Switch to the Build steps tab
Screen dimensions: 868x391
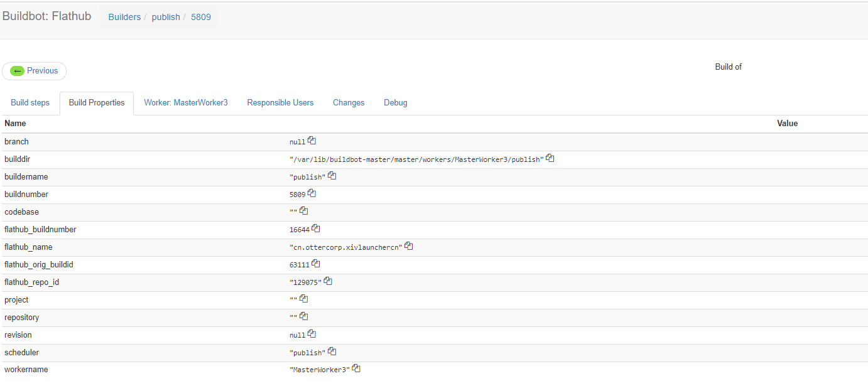30,102
